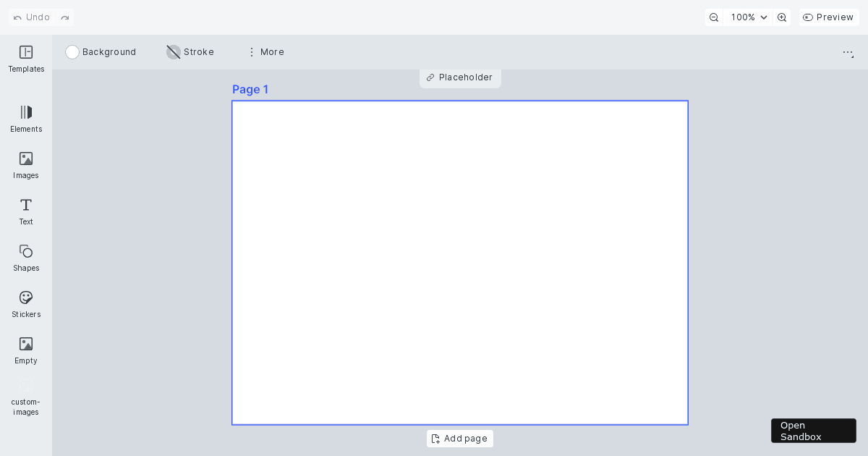The width and height of the screenshot is (868, 456).
Task: Open the Shapes panel
Action: pos(26,257)
